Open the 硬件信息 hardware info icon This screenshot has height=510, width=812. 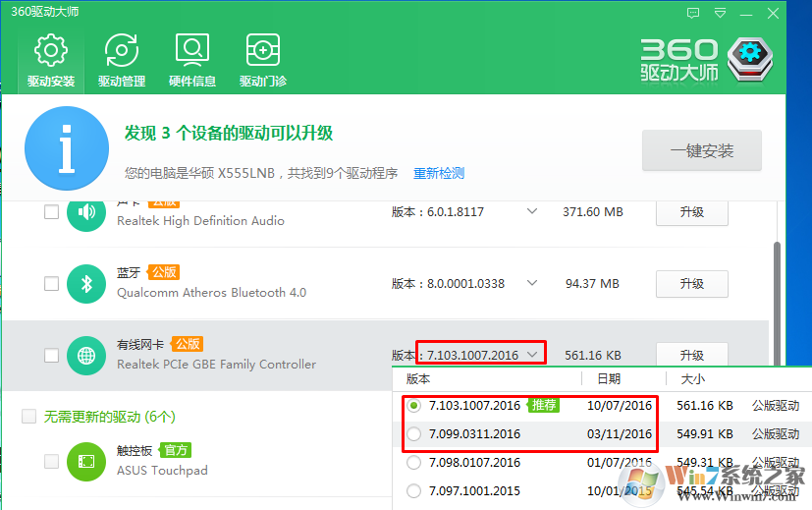192,59
